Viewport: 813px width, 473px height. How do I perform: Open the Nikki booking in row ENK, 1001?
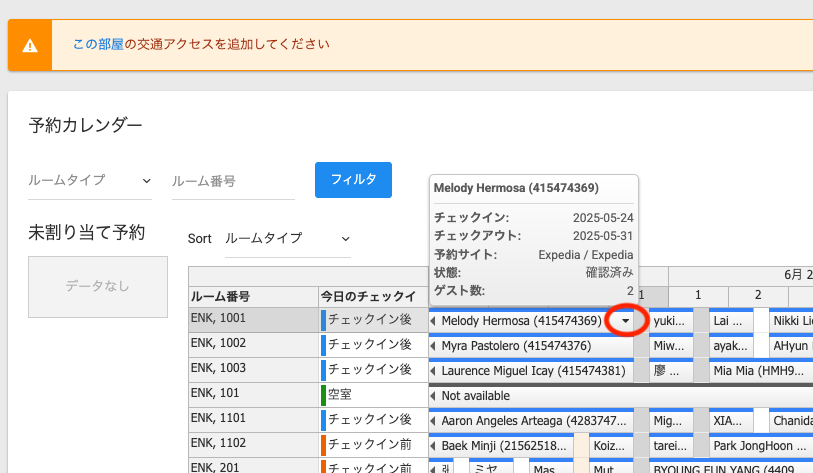[791, 321]
